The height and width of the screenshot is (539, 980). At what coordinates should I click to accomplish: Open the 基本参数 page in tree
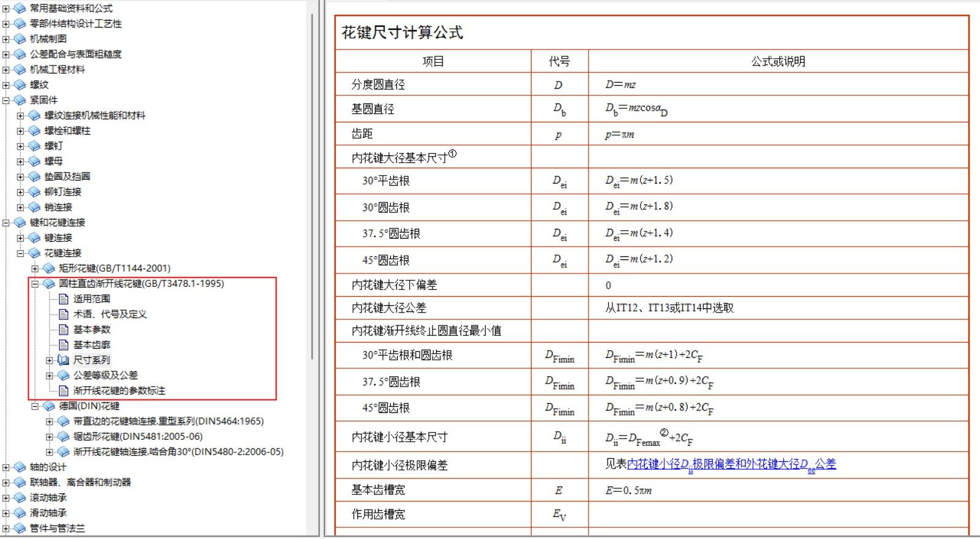tap(92, 330)
